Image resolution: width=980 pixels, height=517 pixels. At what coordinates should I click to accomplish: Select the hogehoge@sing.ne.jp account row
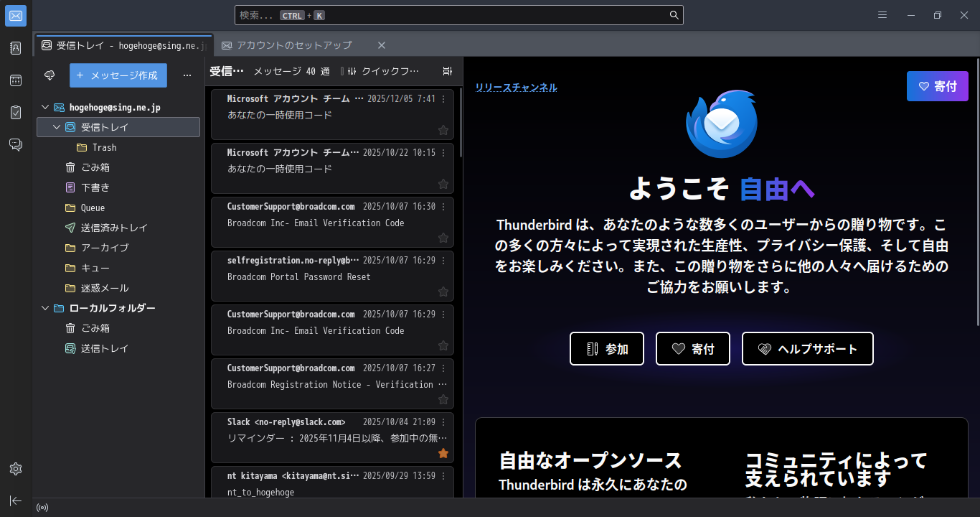tap(118, 107)
